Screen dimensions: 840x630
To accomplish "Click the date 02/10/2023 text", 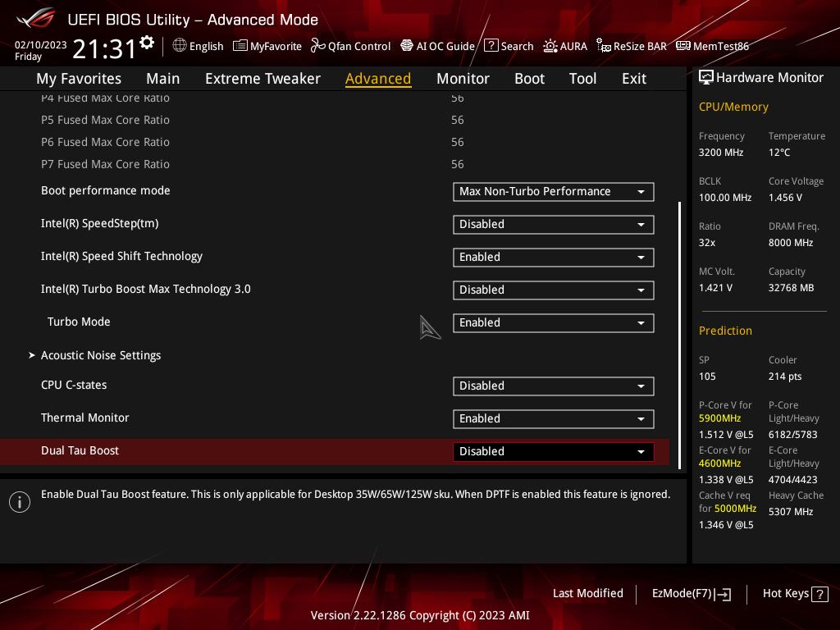I will point(40,44).
